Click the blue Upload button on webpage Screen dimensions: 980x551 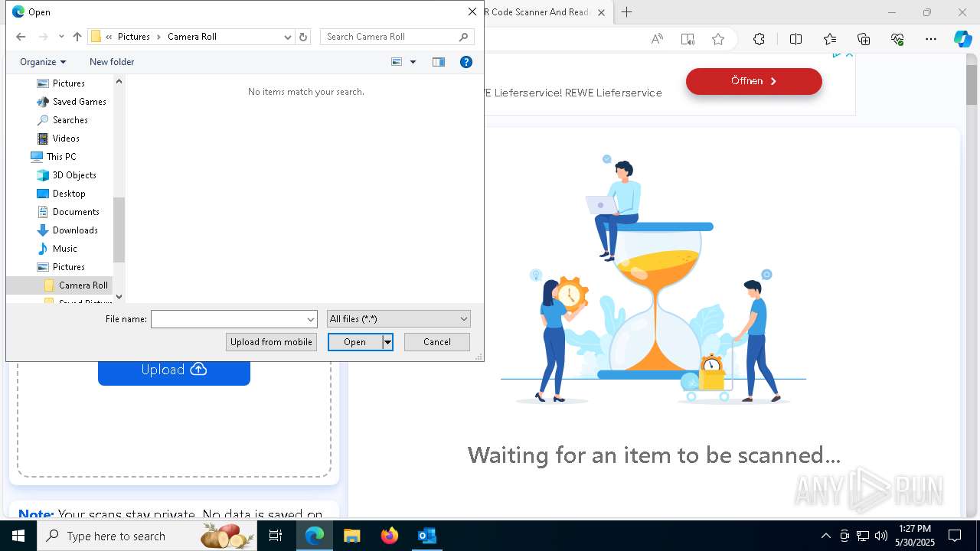(174, 370)
